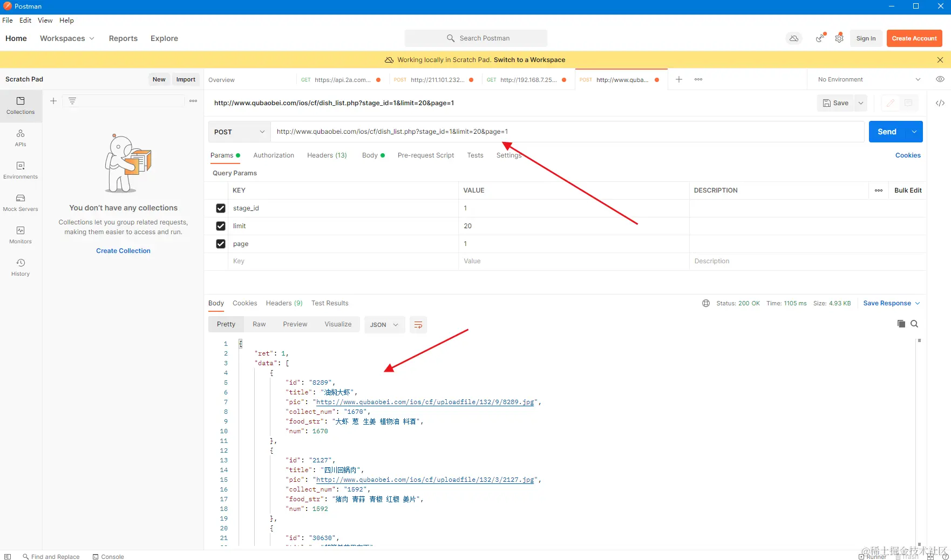This screenshot has height=560, width=951.
Task: Open the Test Results response tab
Action: tap(330, 303)
